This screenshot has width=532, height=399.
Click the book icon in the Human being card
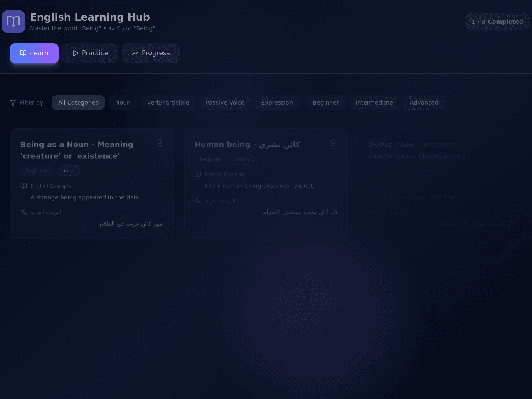tap(198, 174)
